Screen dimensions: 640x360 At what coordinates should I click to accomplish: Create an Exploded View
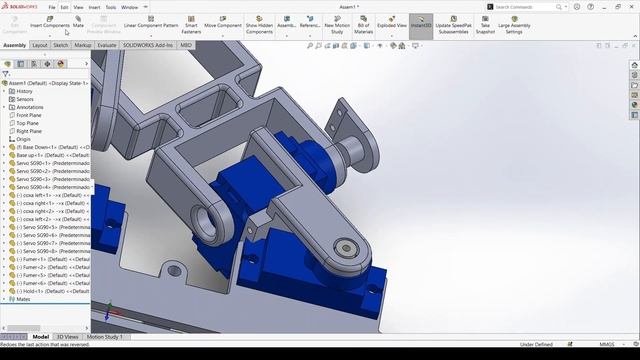pyautogui.click(x=392, y=22)
